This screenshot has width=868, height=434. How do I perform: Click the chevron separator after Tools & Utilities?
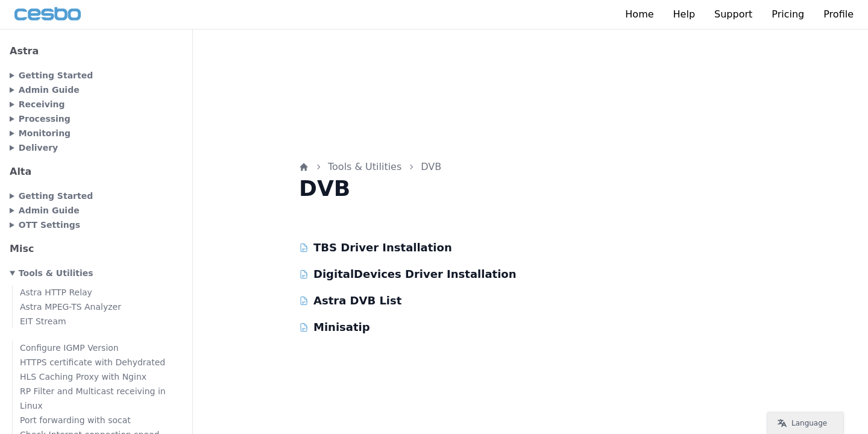tap(411, 167)
